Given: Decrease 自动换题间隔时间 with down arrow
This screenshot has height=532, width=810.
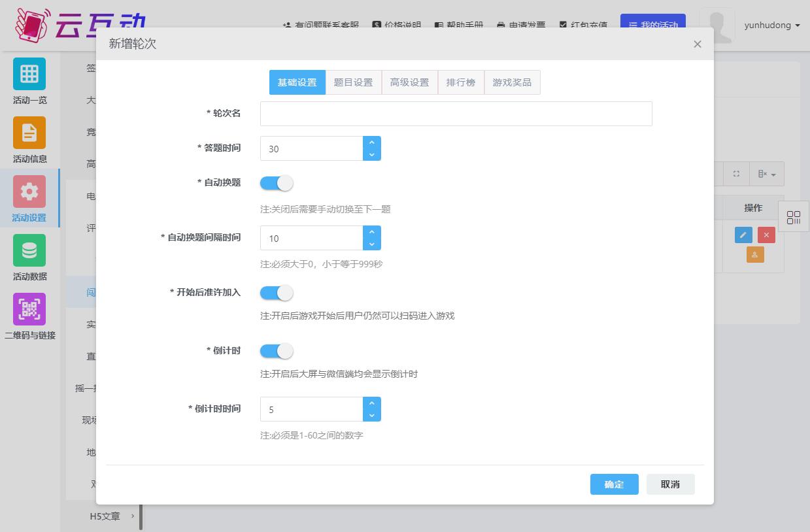Looking at the screenshot, I should [x=371, y=244].
